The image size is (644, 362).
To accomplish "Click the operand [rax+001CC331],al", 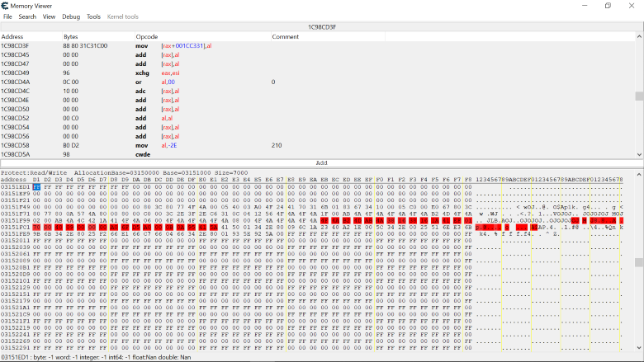I will point(187,46).
